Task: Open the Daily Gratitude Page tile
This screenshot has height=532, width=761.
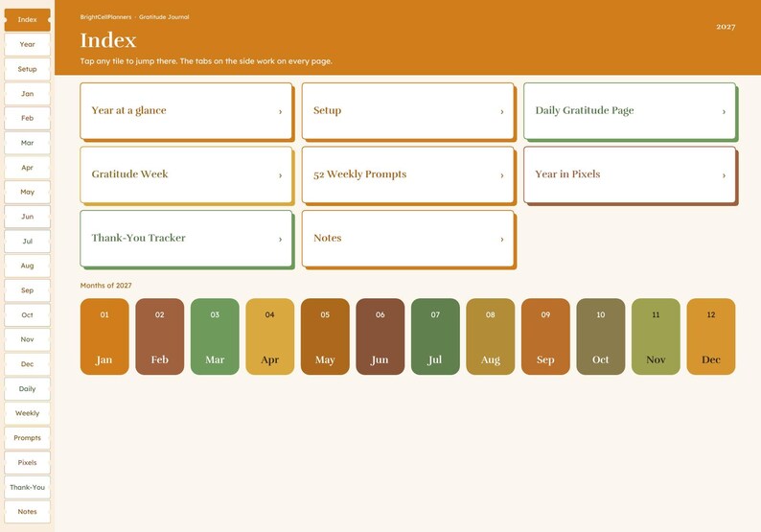Action: click(x=630, y=111)
